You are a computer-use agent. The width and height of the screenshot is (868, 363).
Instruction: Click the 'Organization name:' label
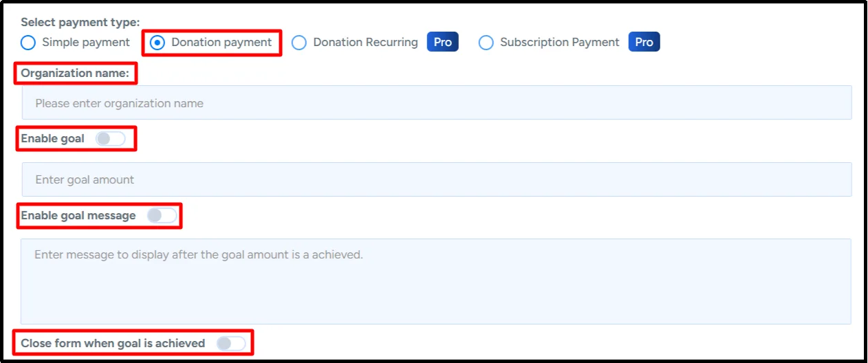click(x=75, y=73)
